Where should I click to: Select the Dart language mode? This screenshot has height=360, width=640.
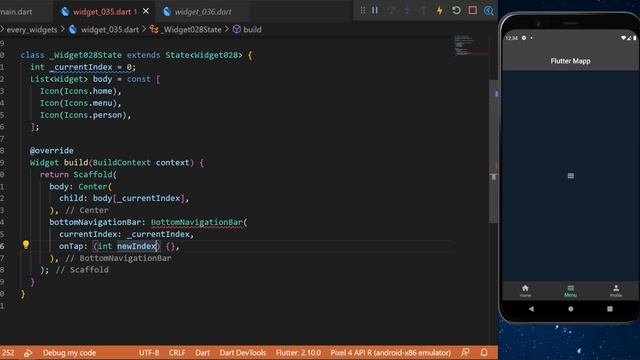tap(202, 353)
